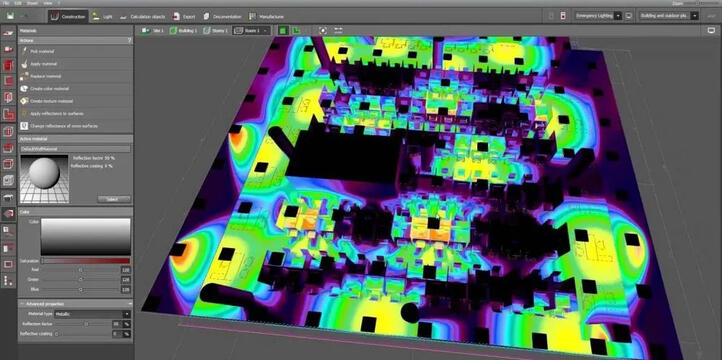The height and width of the screenshot is (360, 722).
Task: Switch to floor plan view icon
Action: pos(297,31)
